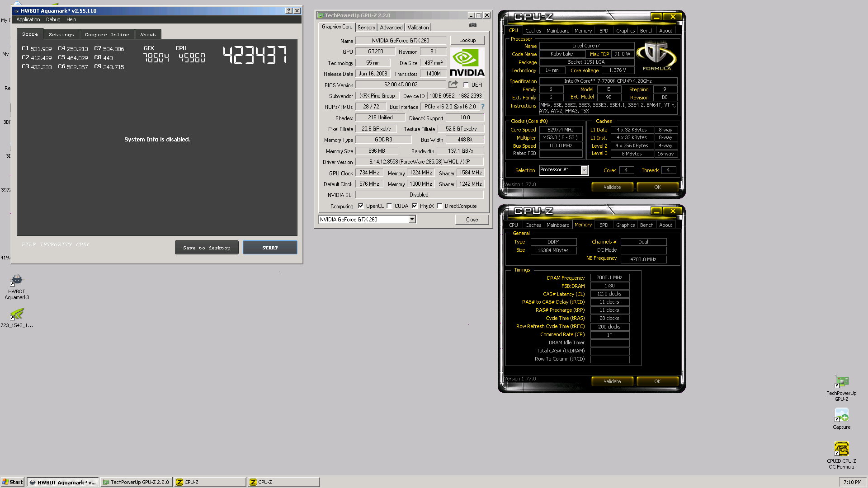Screen dimensions: 868x488
Task: Toggle PhysX checkbox
Action: point(415,206)
